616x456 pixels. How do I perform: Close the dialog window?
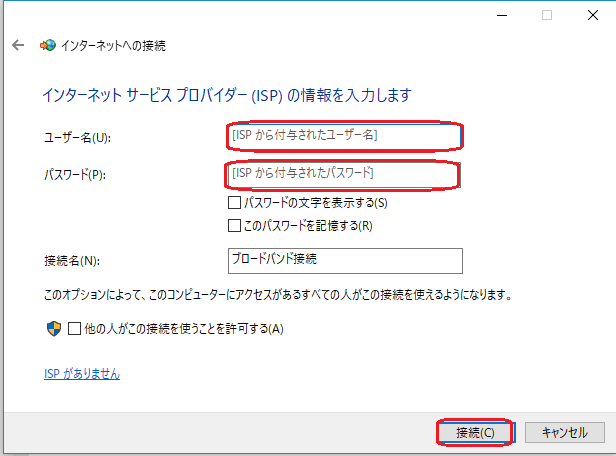(x=593, y=15)
